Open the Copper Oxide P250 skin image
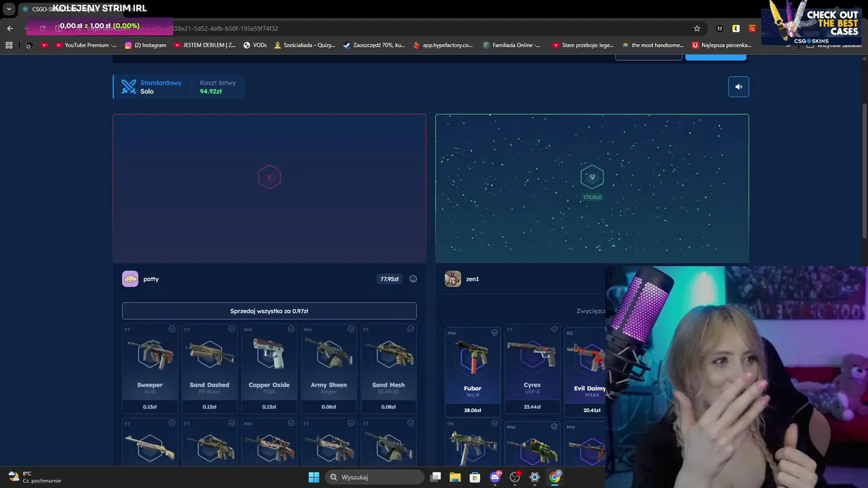 click(x=269, y=354)
